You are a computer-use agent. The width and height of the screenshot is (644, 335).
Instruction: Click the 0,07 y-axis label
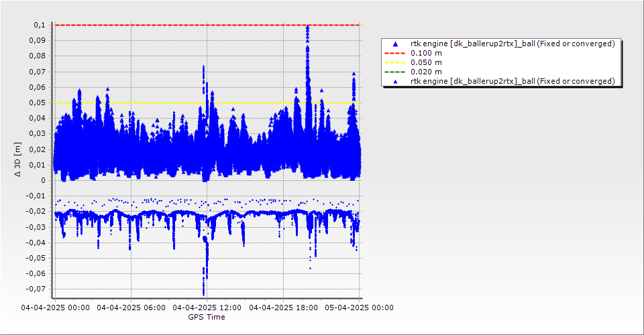(x=38, y=72)
